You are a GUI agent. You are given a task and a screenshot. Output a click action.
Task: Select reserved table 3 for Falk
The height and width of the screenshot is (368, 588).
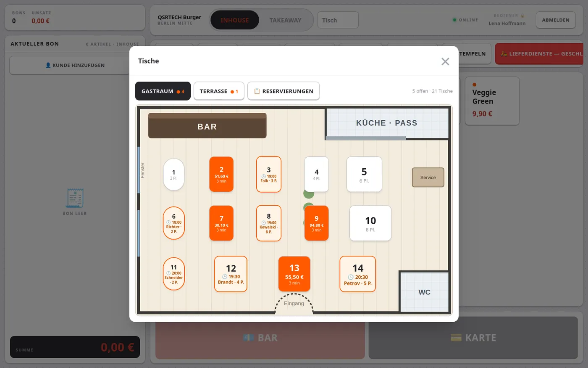tap(269, 174)
